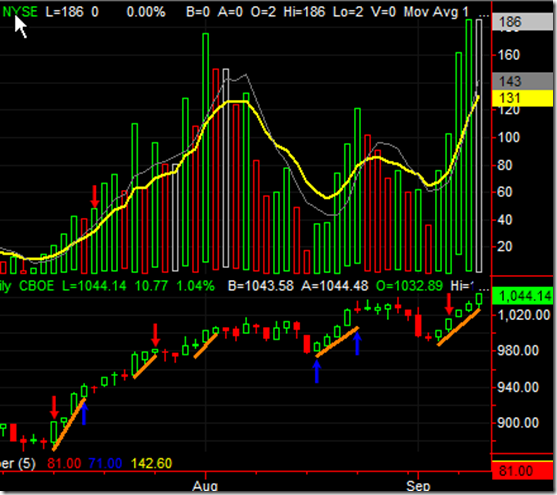557x495 pixels.
Task: Click the 100 axis label in upper chart
Action: 509,138
